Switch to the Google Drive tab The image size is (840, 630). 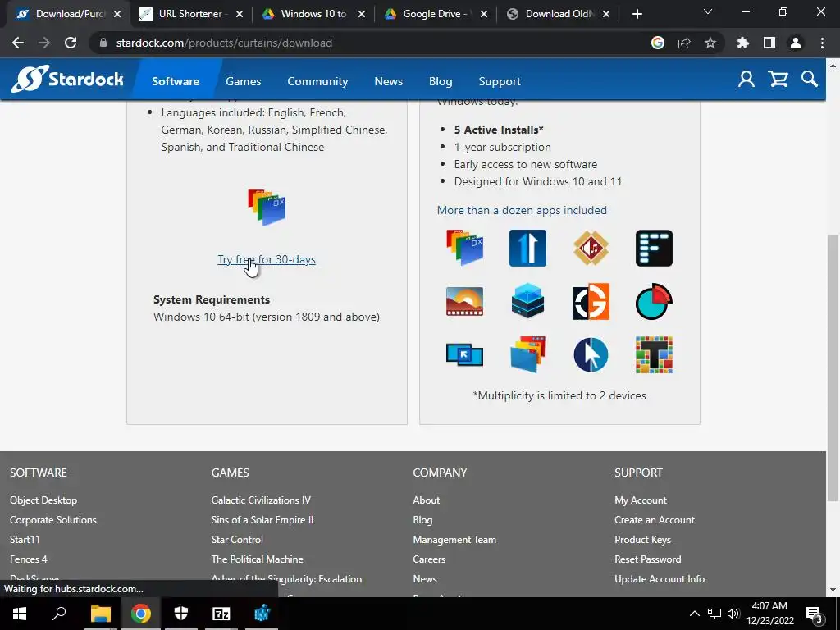(435, 14)
